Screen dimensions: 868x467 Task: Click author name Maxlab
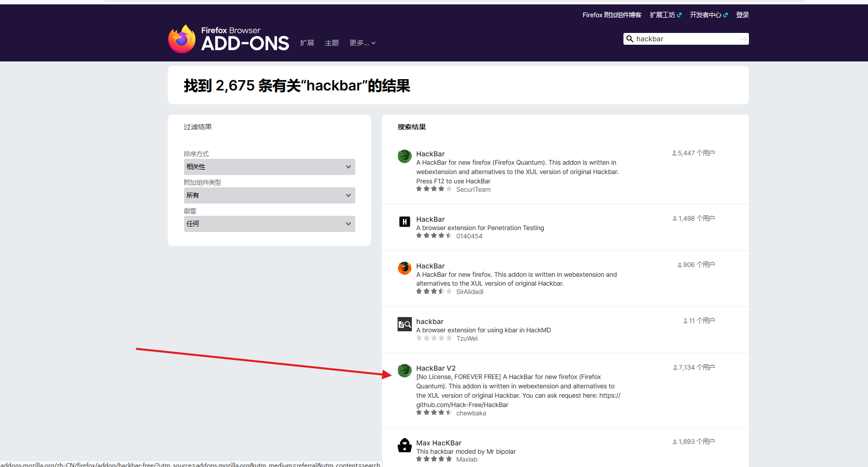(466, 459)
